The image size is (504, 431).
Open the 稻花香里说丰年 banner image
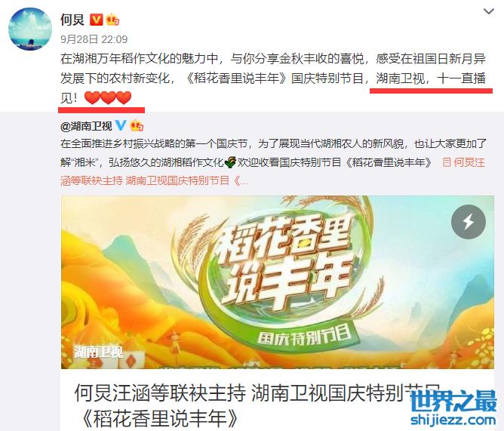(278, 282)
